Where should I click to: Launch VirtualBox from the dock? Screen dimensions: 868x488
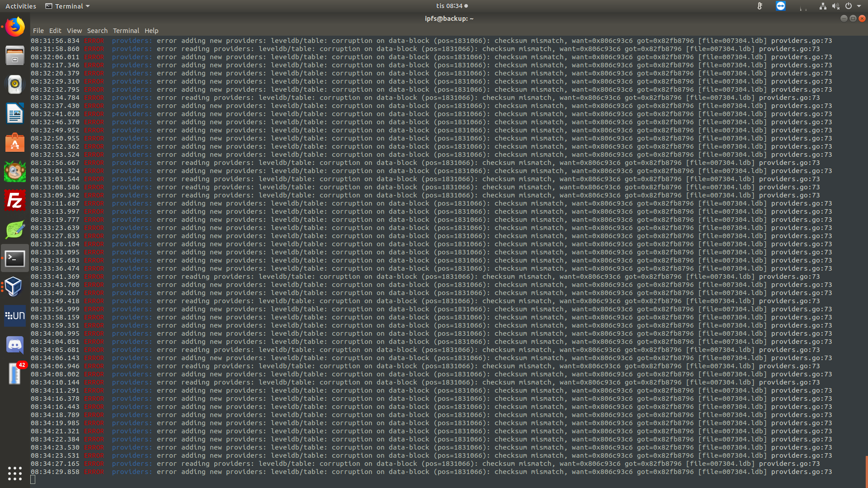[x=15, y=287]
